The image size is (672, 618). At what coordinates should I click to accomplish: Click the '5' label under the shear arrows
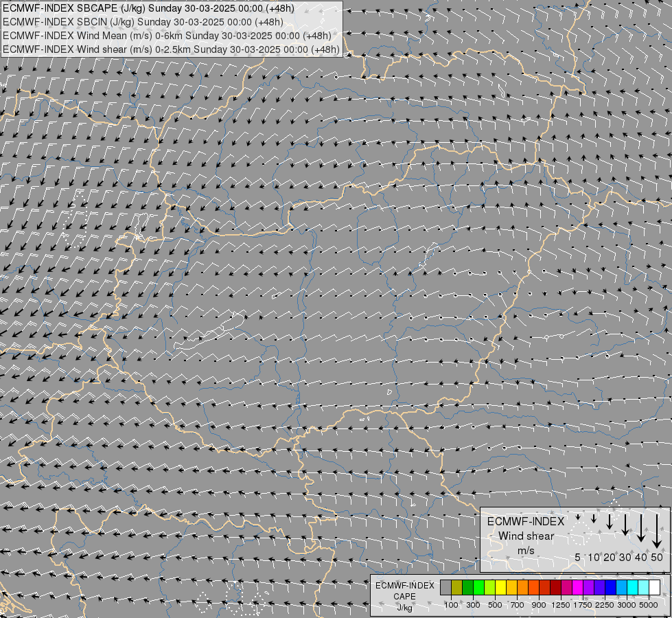tap(578, 557)
